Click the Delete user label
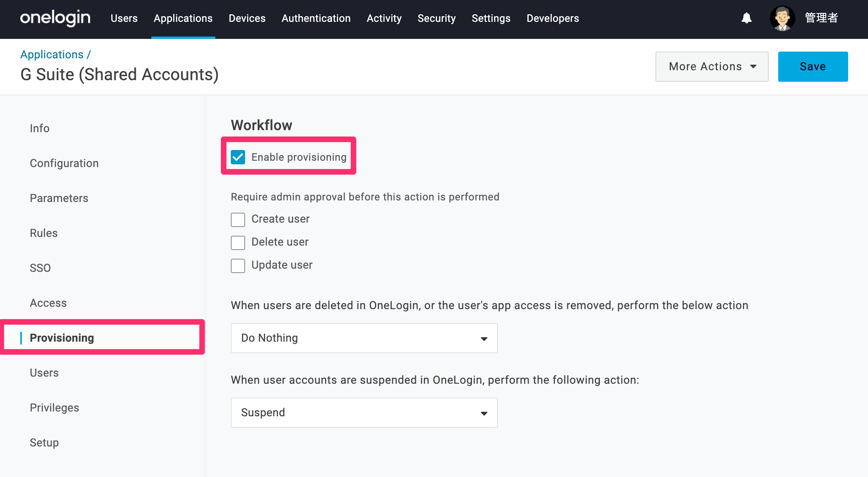This screenshot has width=868, height=477. click(280, 242)
